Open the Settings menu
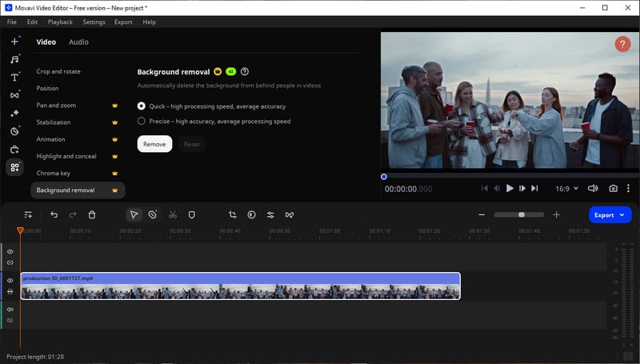This screenshot has height=364, width=640. (x=94, y=22)
